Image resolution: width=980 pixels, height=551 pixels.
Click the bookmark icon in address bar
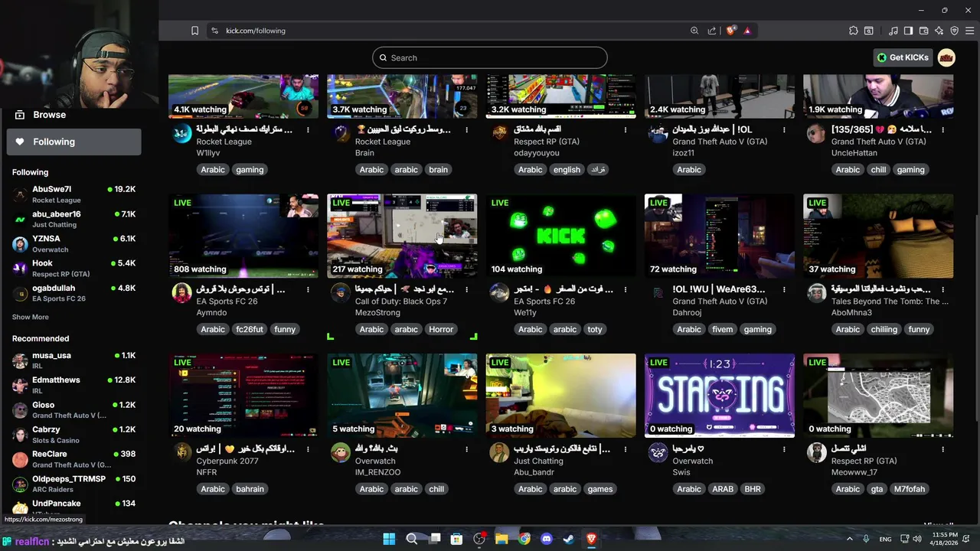point(194,31)
